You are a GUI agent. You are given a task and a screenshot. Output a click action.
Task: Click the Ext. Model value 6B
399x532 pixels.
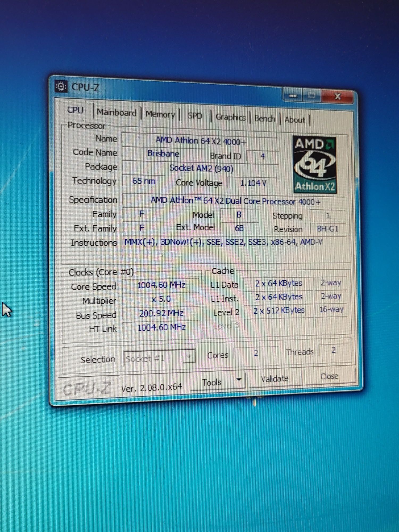point(239,228)
